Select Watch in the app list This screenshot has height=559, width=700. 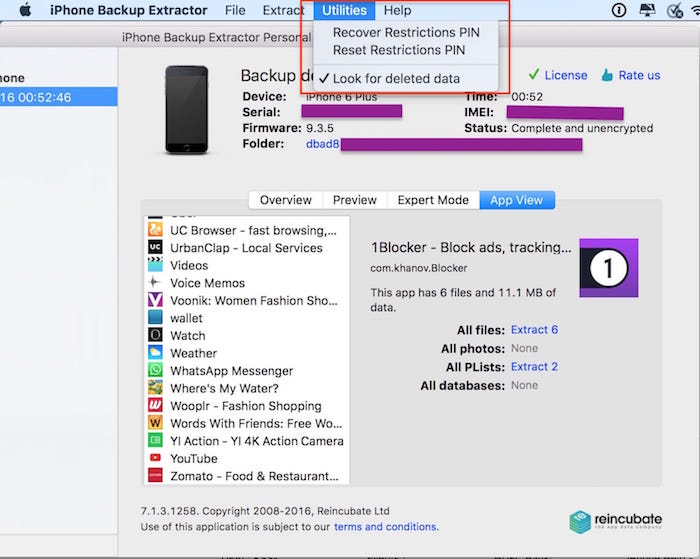247,335
